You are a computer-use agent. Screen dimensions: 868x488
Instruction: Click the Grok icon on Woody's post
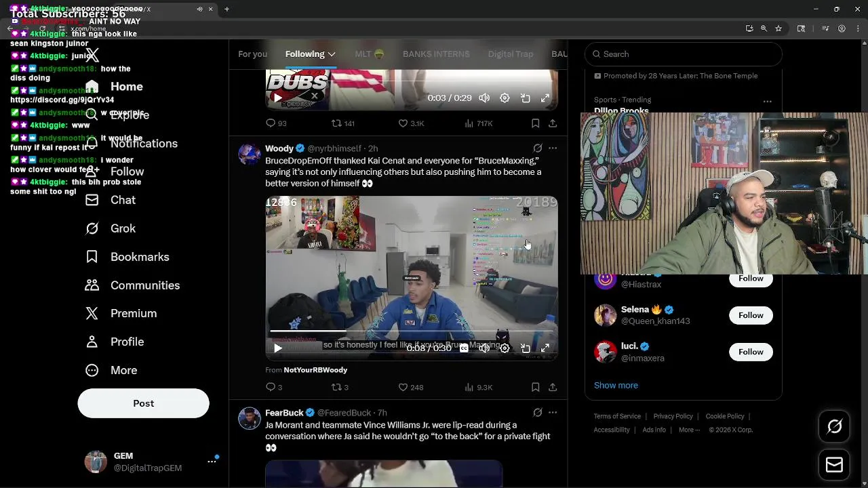click(537, 148)
